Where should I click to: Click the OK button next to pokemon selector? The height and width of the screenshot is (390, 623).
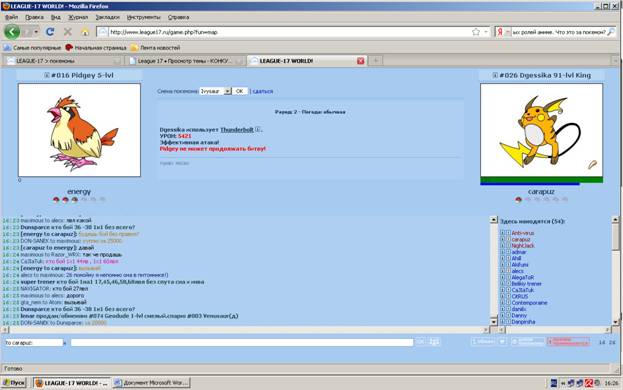click(240, 91)
